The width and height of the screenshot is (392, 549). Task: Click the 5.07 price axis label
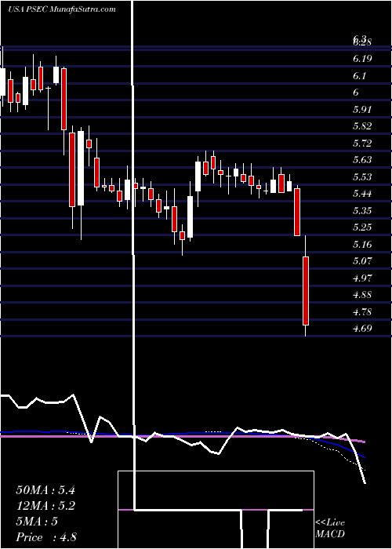362,261
